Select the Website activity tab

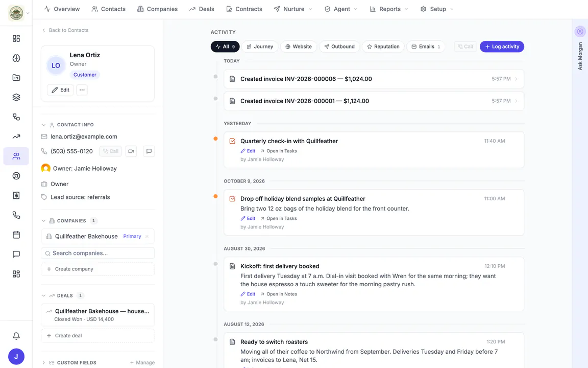299,47
